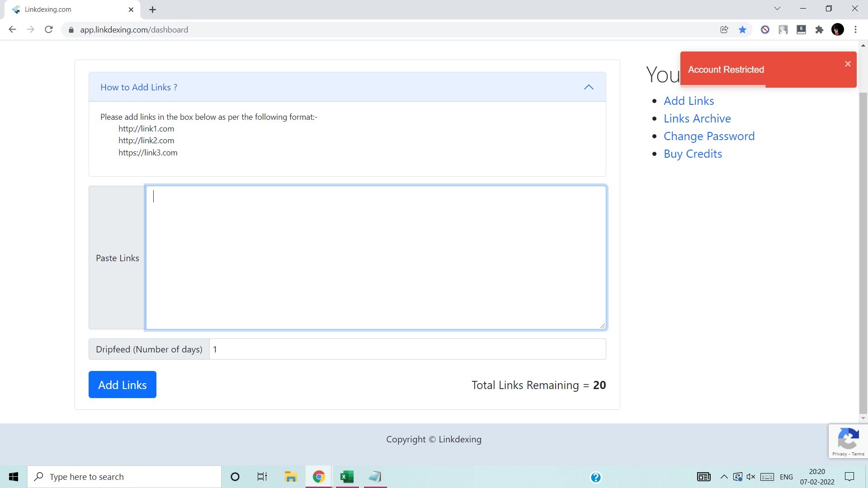Click the Dripfeed number of days field
Image resolution: width=868 pixels, height=488 pixels.
tap(407, 349)
